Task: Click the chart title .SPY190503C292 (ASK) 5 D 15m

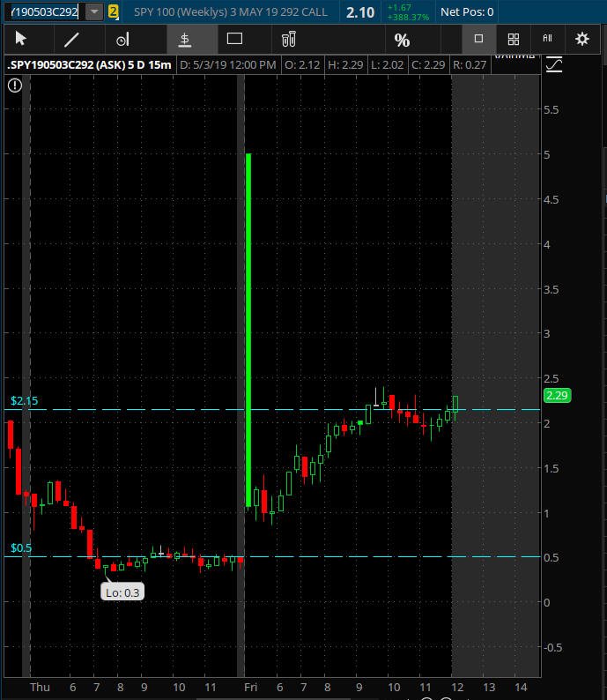Action: [x=90, y=65]
